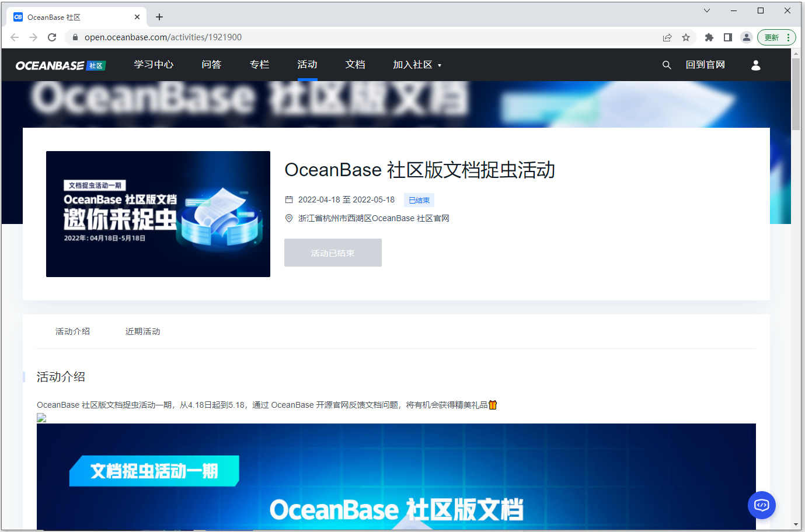Click the 更新 browser update button
This screenshot has height=532, width=805.
pos(776,37)
